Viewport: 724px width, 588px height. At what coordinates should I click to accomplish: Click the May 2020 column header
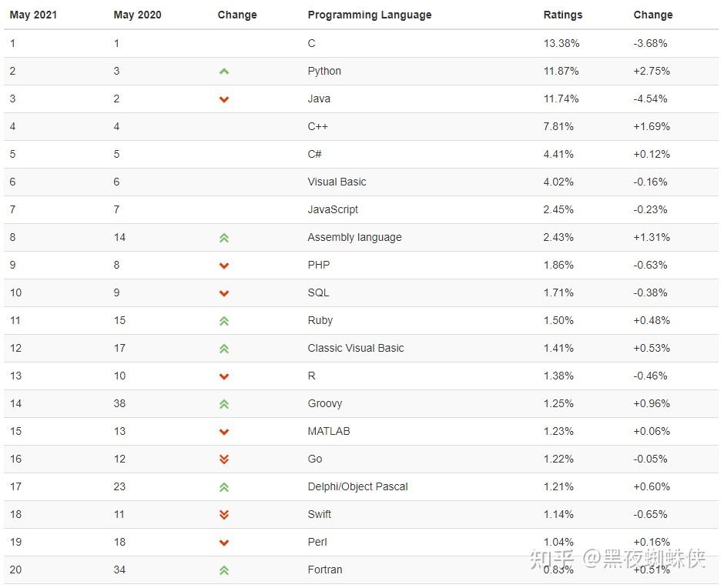point(137,15)
